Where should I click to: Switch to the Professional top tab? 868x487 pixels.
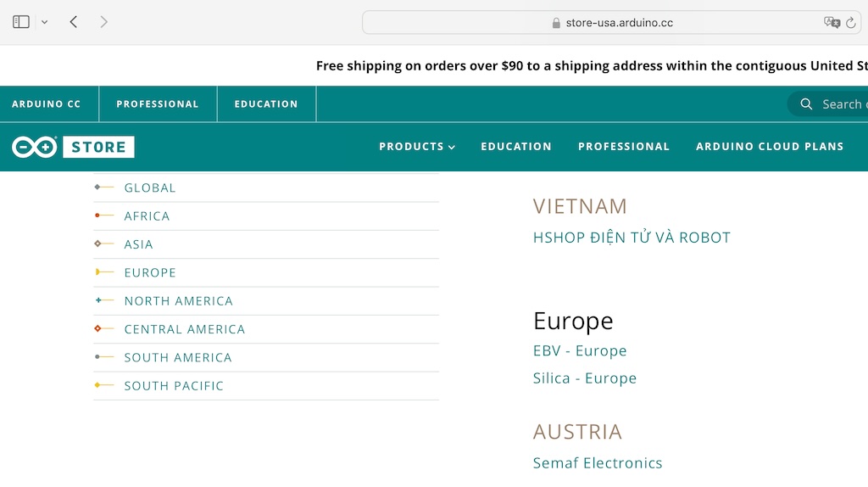coord(157,104)
